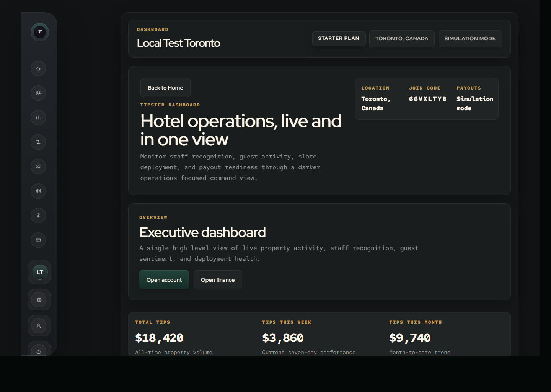551x392 pixels.
Task: Click the join code 66VXLTYB
Action: point(427,99)
